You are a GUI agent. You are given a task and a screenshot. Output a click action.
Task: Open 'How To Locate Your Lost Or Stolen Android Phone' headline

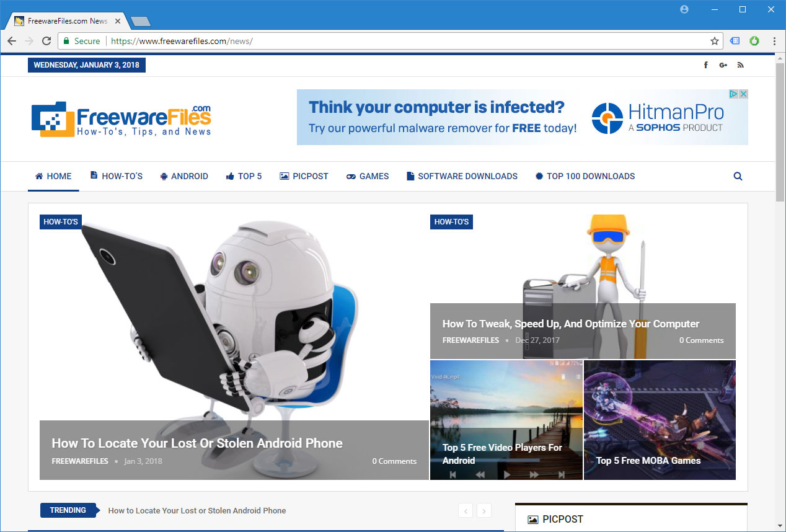coord(197,443)
